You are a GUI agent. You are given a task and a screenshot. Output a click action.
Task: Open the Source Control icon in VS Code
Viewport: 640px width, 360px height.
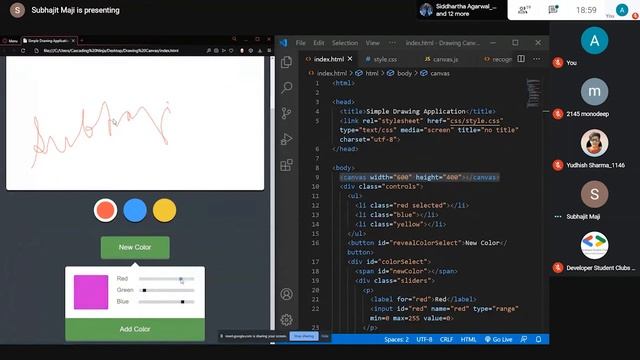287,113
